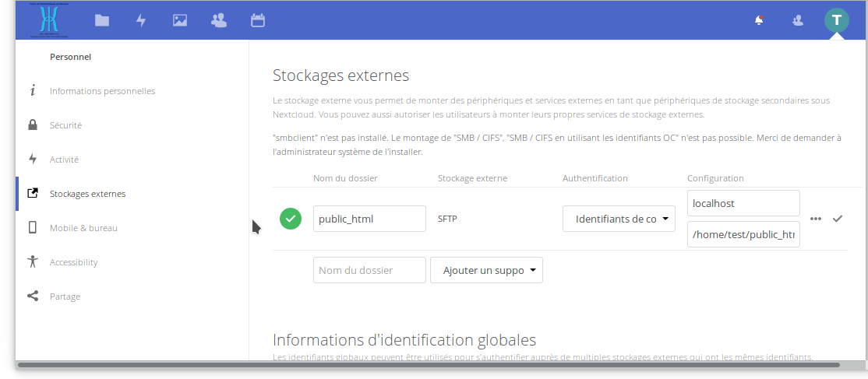Go to 'Informations personnelles' settings

pyautogui.click(x=102, y=91)
